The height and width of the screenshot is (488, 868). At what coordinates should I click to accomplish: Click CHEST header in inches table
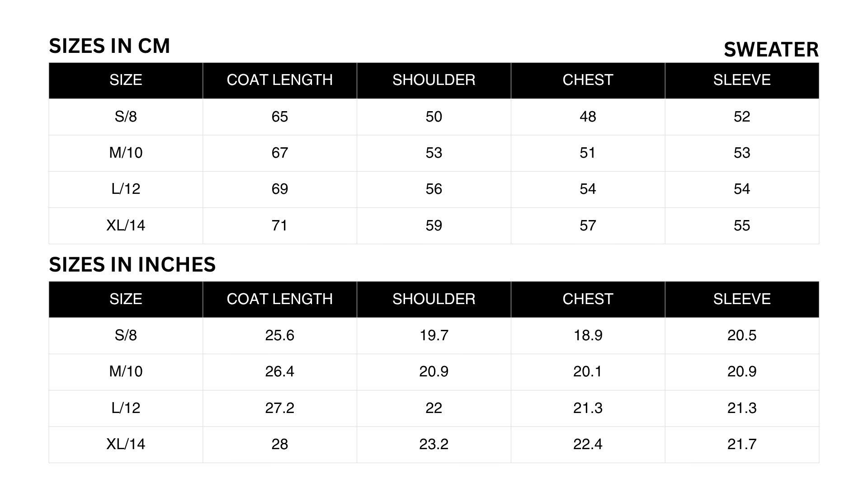point(588,299)
